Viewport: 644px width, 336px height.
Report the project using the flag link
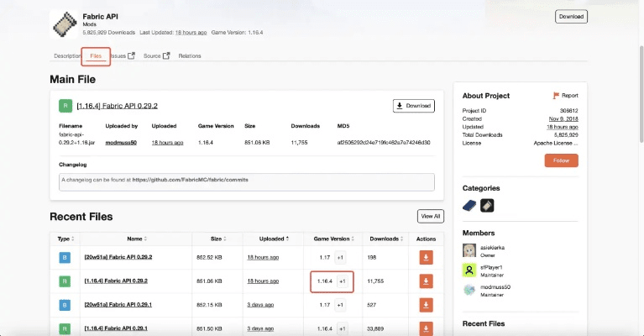tap(565, 96)
